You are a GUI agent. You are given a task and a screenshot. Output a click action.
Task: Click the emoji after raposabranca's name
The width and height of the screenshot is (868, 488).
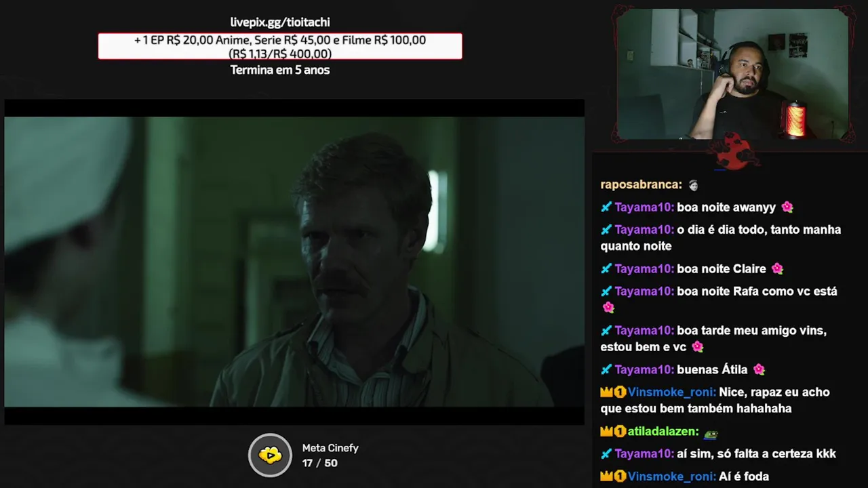(x=693, y=185)
